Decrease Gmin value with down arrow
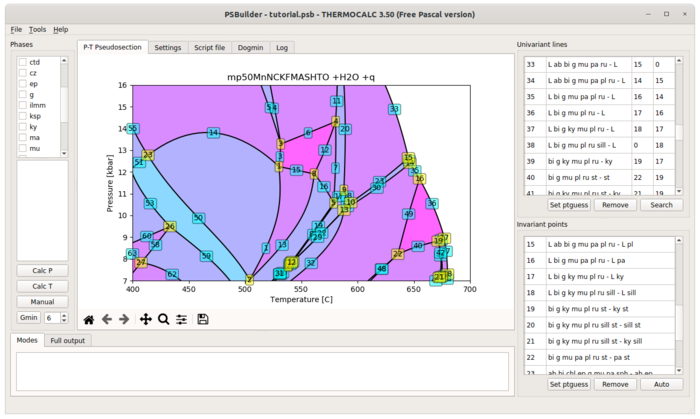This screenshot has height=419, width=700. click(x=64, y=320)
